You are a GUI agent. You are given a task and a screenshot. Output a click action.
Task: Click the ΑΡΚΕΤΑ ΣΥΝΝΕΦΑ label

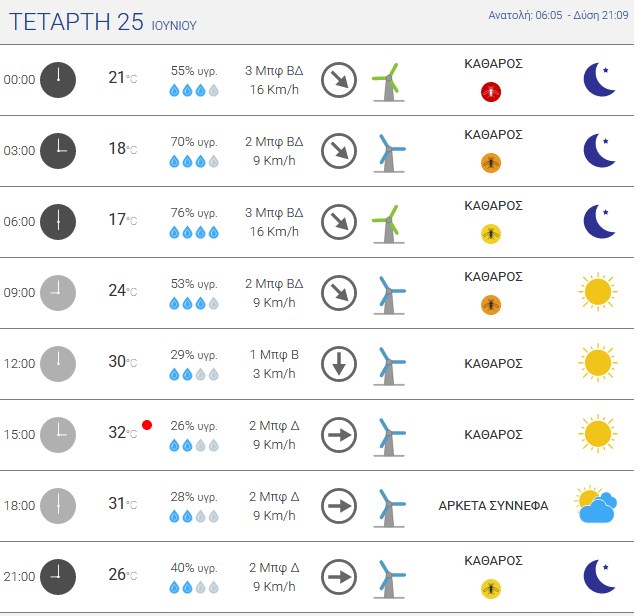493,506
